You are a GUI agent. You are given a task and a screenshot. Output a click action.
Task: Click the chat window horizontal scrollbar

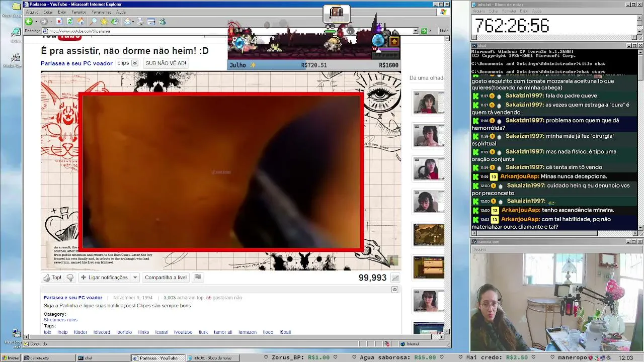point(554,233)
